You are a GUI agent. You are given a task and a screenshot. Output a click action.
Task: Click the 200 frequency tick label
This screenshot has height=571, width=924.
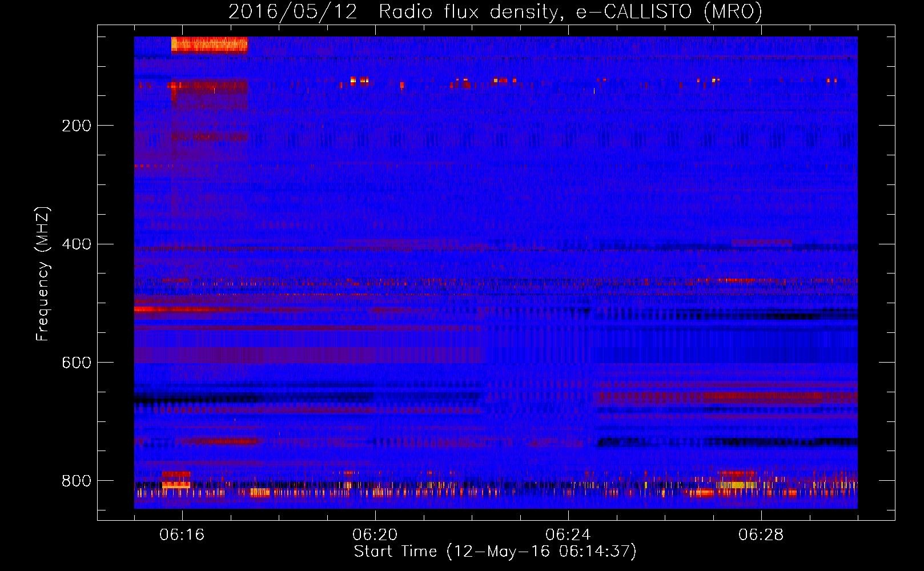[x=77, y=126]
